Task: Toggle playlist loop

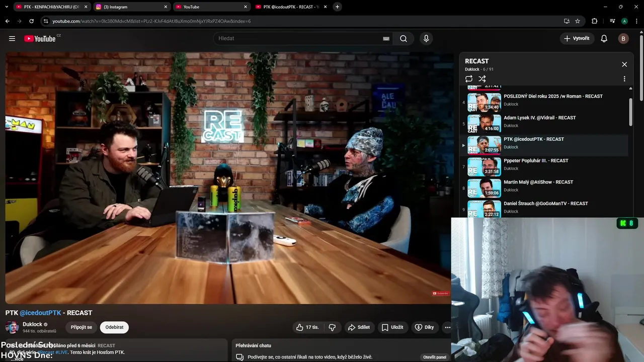Action: click(x=469, y=79)
